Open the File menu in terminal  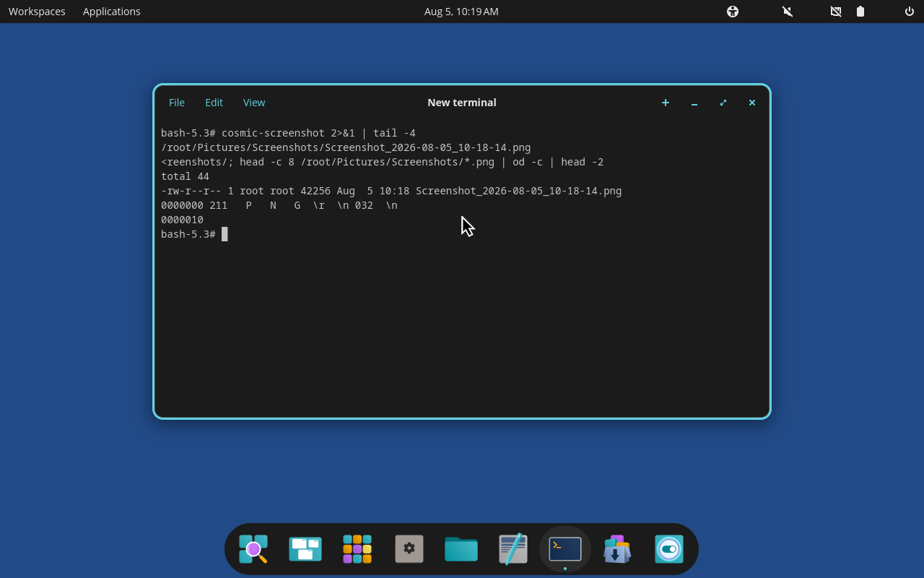(177, 103)
